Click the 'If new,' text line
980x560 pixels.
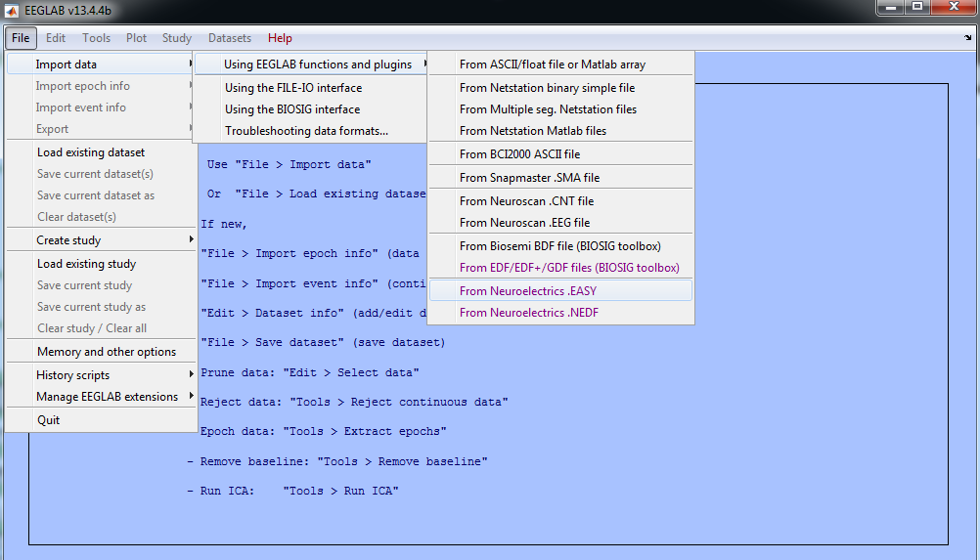224,224
